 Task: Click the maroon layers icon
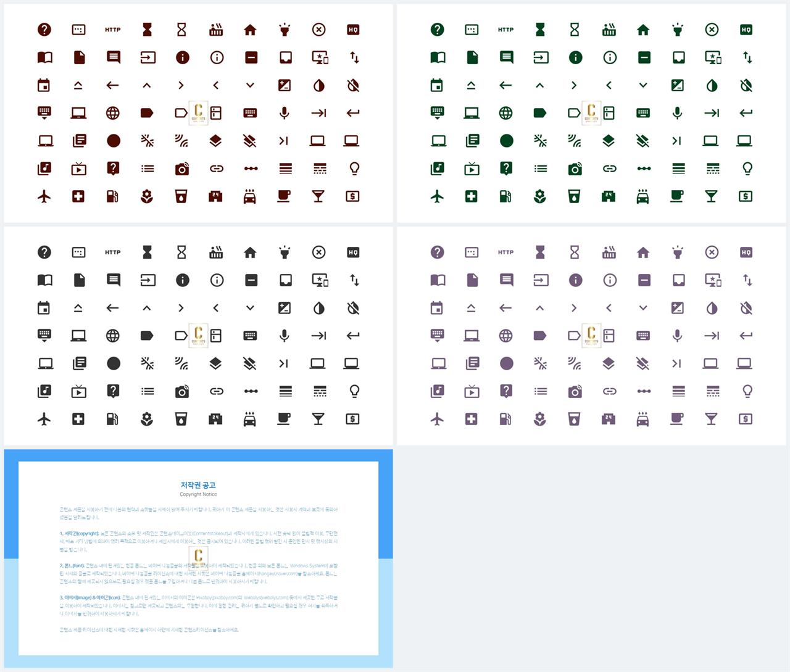pos(215,141)
